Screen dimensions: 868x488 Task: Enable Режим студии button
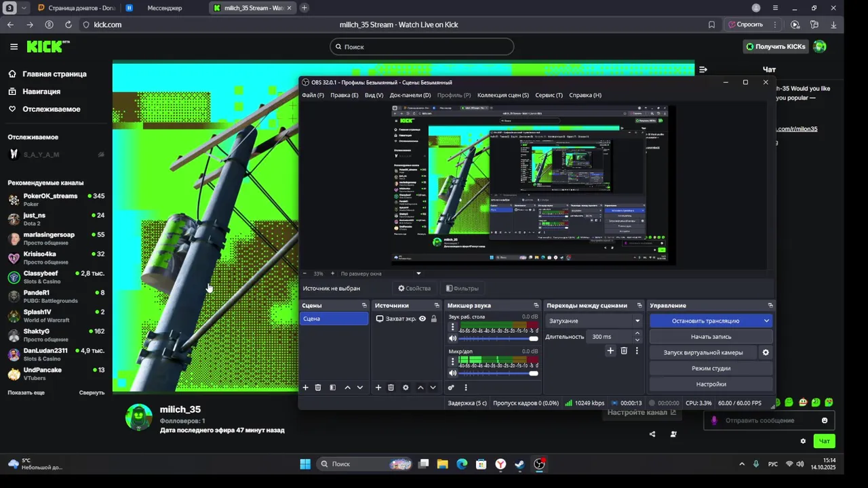(x=711, y=368)
